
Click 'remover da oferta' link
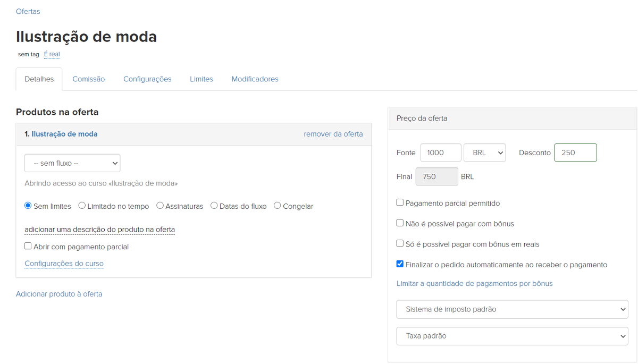333,134
